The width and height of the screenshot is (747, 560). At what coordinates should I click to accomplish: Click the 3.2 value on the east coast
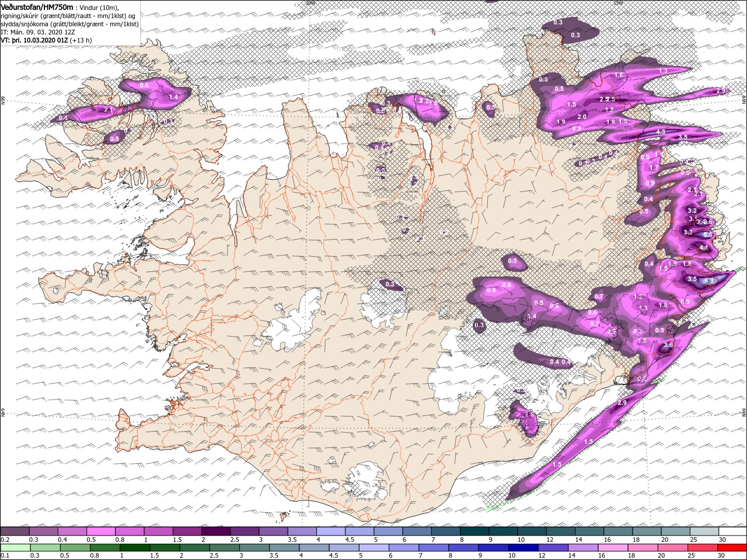[x=693, y=211]
